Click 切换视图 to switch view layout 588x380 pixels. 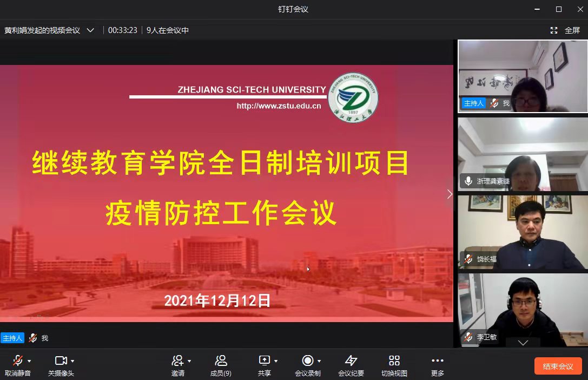click(x=394, y=361)
